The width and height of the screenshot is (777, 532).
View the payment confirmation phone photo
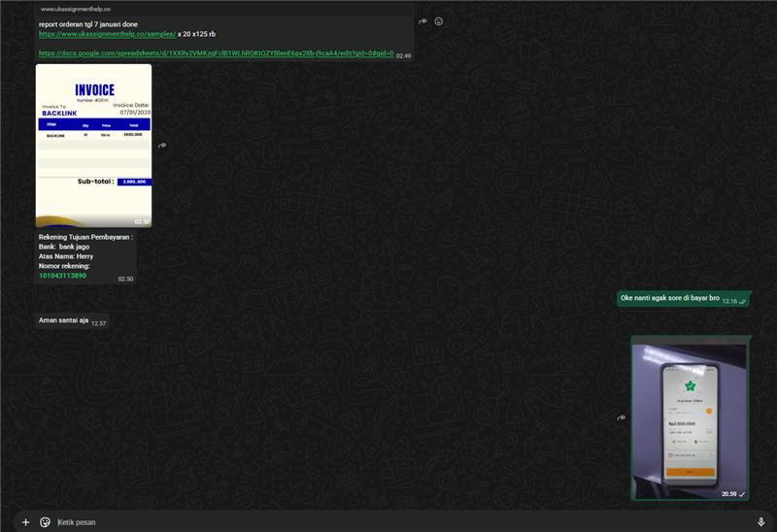click(x=690, y=417)
